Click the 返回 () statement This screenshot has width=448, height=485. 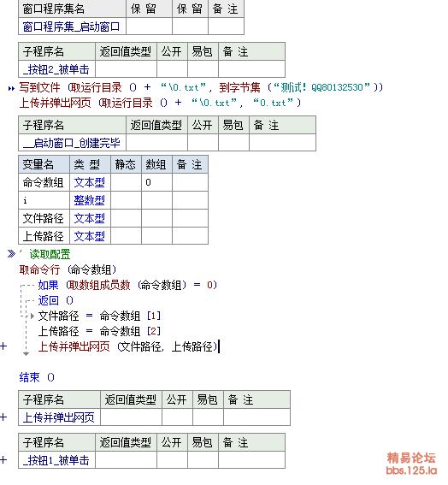56,300
